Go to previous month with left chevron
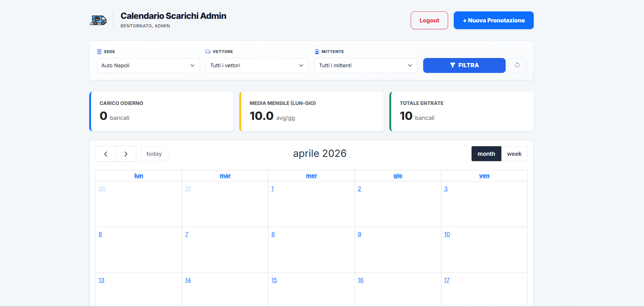The image size is (644, 307). pyautogui.click(x=106, y=154)
